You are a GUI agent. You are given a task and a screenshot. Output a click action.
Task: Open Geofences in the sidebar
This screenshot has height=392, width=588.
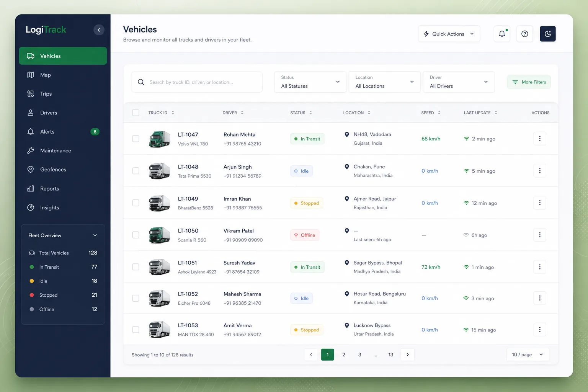tap(63, 170)
